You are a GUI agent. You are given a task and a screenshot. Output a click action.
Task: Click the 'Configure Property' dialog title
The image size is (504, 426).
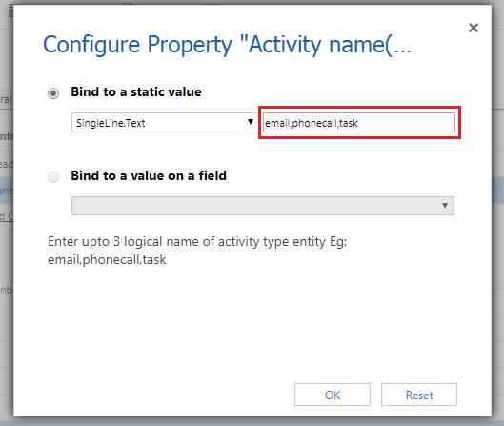227,45
